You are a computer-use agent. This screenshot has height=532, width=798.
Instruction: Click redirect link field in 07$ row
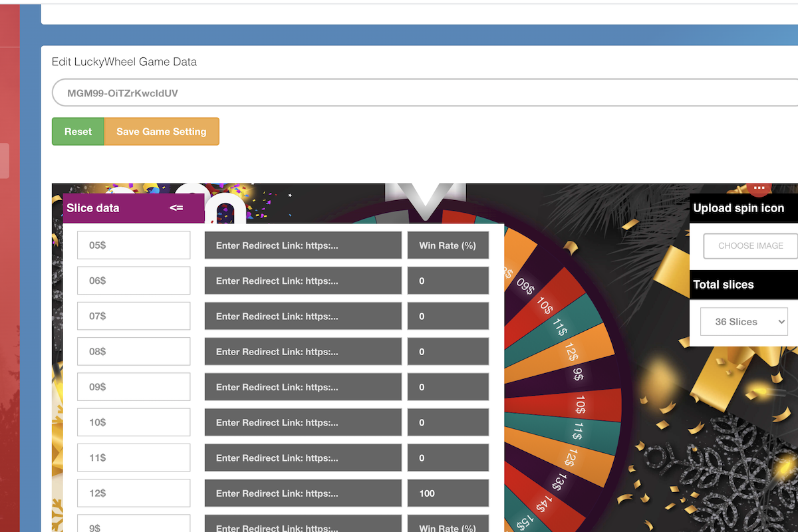(x=303, y=316)
